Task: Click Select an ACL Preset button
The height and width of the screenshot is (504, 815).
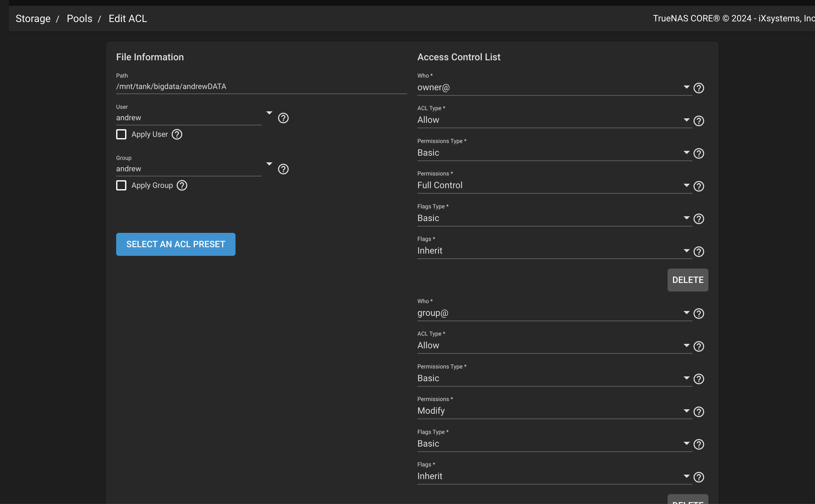Action: pos(176,244)
